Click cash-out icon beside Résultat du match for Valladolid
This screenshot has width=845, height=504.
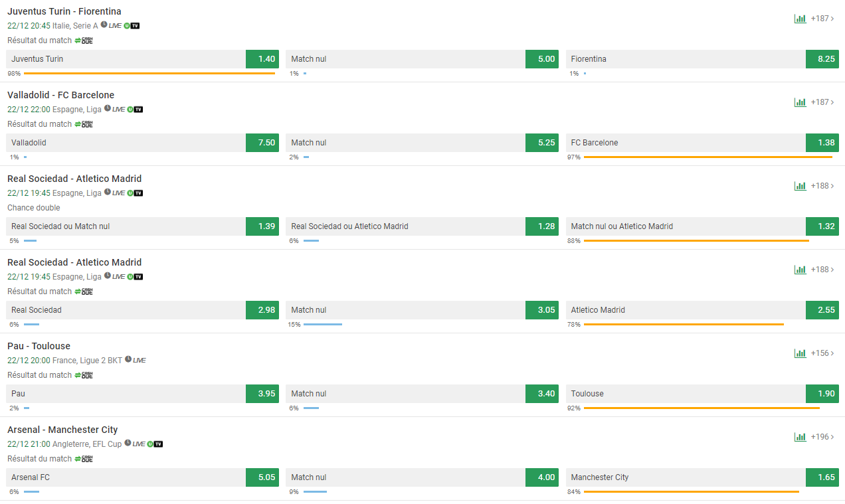click(x=83, y=124)
